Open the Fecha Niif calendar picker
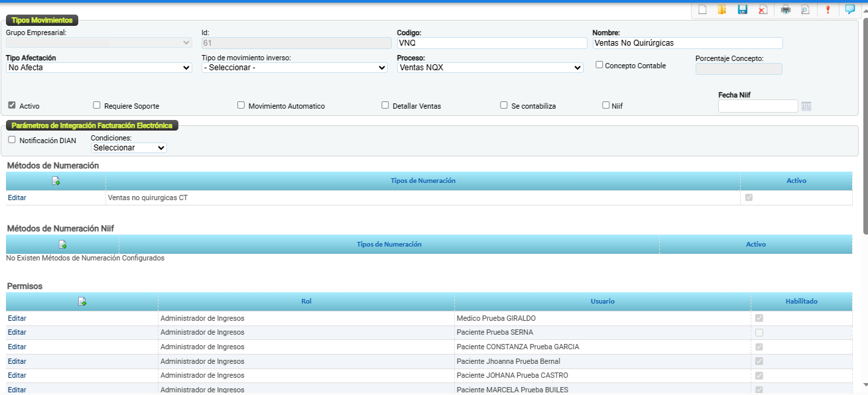 [806, 106]
